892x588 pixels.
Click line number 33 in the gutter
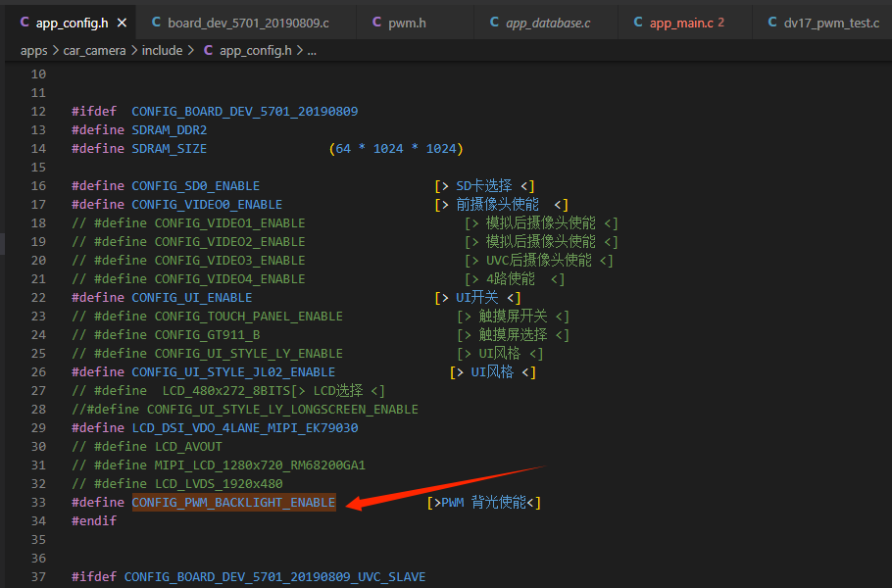(38, 502)
